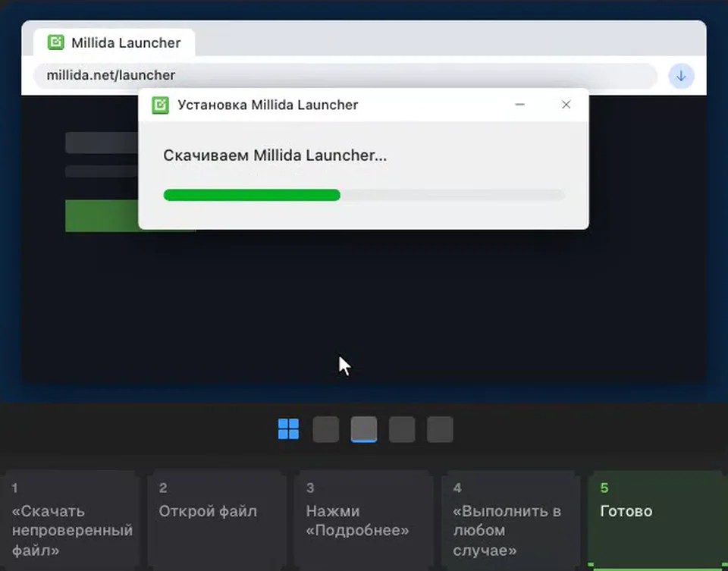The width and height of the screenshot is (728, 571).
Task: Click the green button on launcher webpage
Action: click(x=102, y=216)
